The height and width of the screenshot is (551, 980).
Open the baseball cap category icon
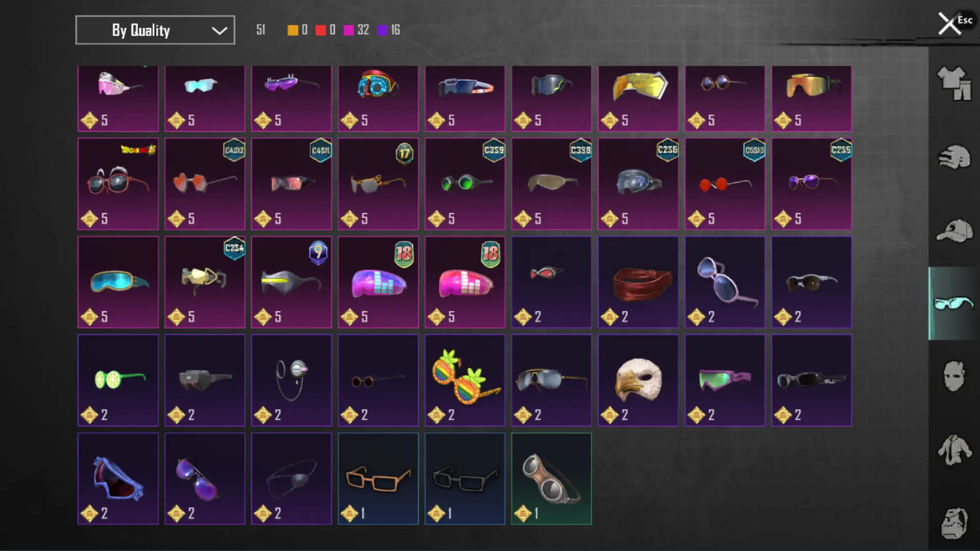coord(954,231)
